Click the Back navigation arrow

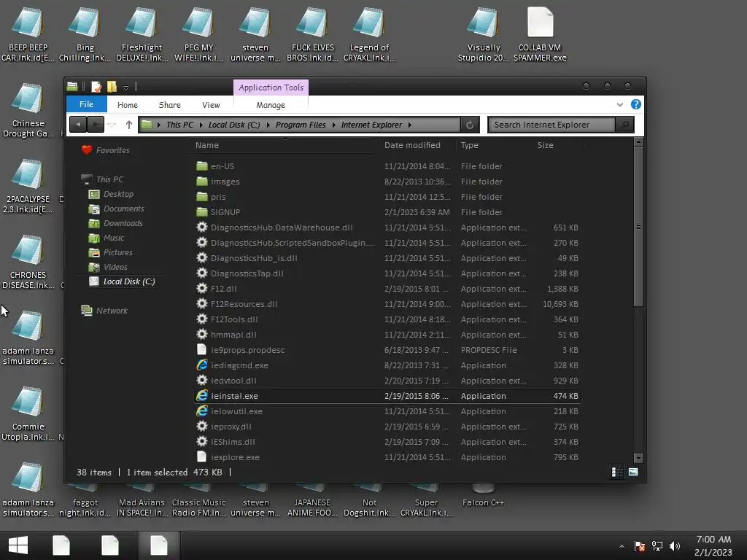[77, 125]
